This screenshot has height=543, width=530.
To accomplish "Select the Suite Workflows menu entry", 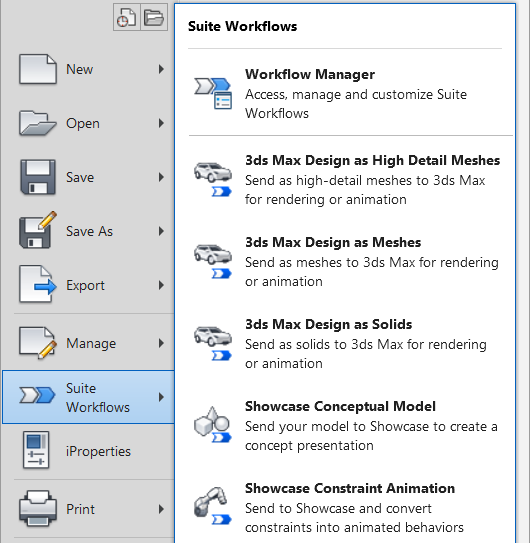I will (88, 397).
